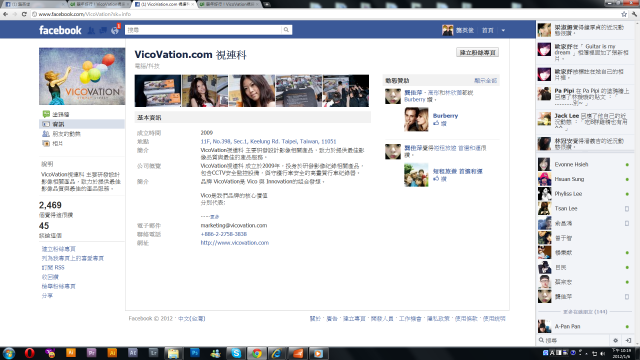Image resolution: width=640 pixels, height=360 pixels.
Task: Click the browser address bar URL
Action: [85, 14]
